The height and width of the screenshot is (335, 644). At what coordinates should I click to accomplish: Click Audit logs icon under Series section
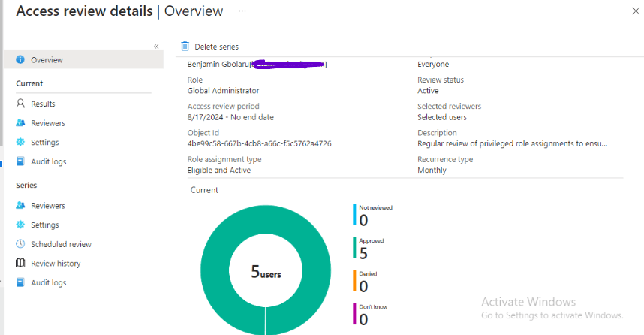pyautogui.click(x=20, y=283)
